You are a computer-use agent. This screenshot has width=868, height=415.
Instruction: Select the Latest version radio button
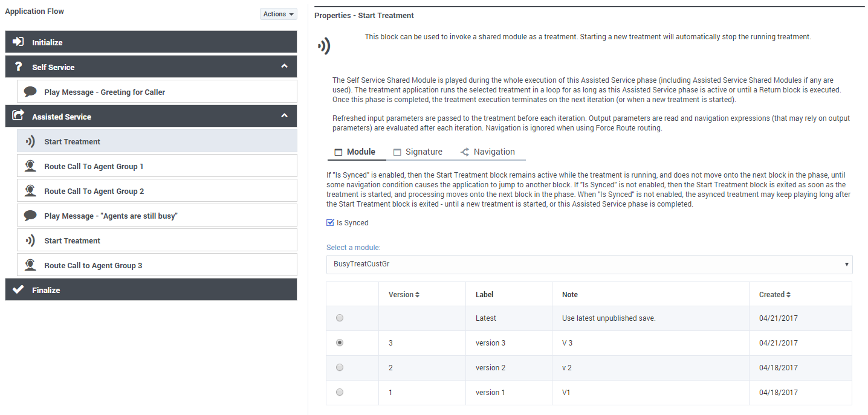[x=339, y=317]
